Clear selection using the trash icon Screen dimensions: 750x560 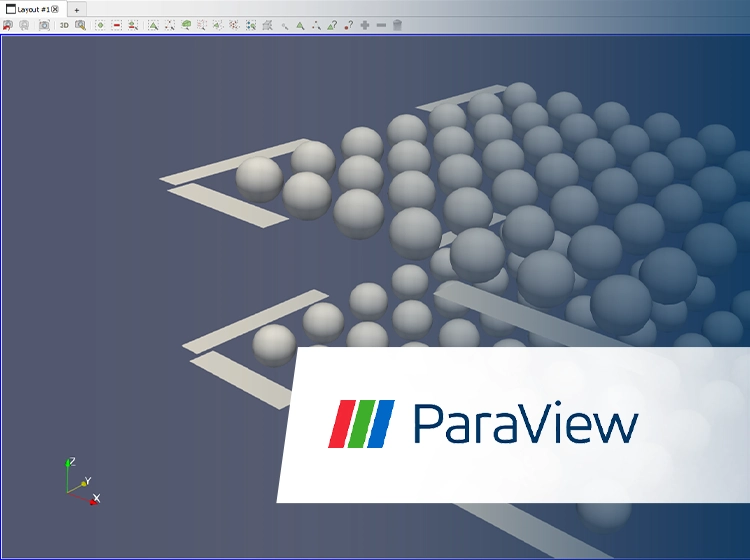click(x=397, y=25)
